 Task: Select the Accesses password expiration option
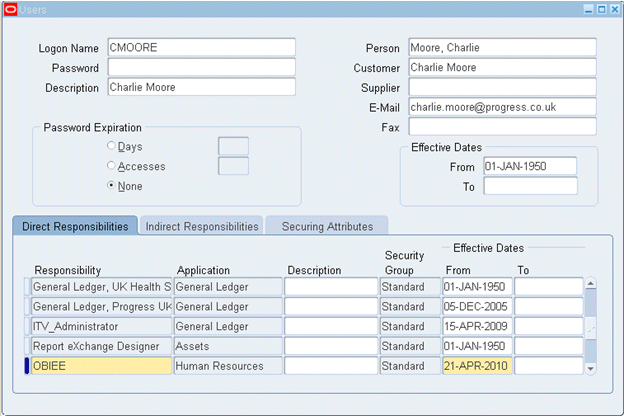click(111, 165)
